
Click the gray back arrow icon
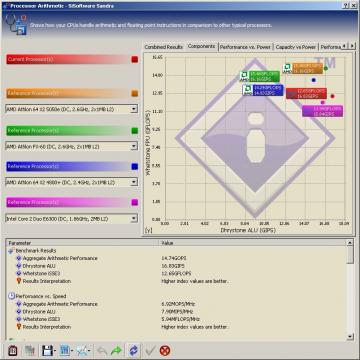tap(102, 350)
